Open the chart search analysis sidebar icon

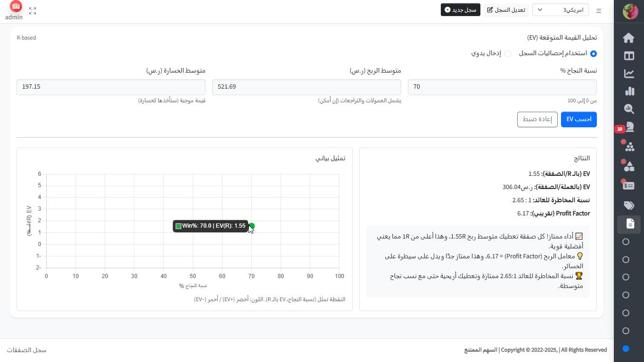tap(628, 109)
